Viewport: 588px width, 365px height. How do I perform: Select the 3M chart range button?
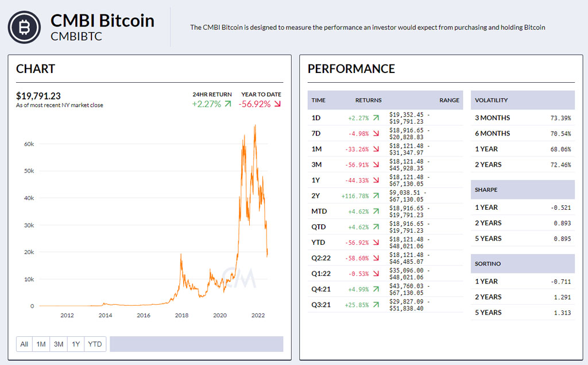pyautogui.click(x=59, y=344)
